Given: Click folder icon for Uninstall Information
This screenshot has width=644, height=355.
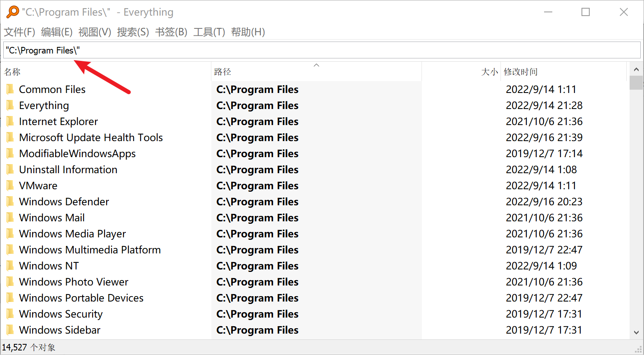Looking at the screenshot, I should pos(10,169).
